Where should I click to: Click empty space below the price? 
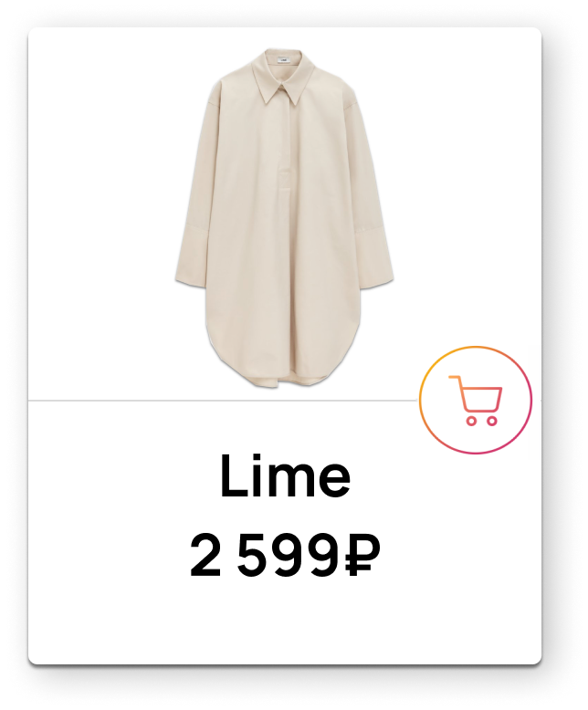tap(285, 621)
